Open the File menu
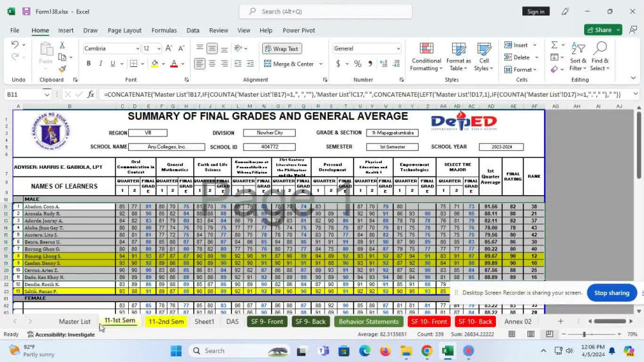The height and width of the screenshot is (362, 644). (15, 30)
